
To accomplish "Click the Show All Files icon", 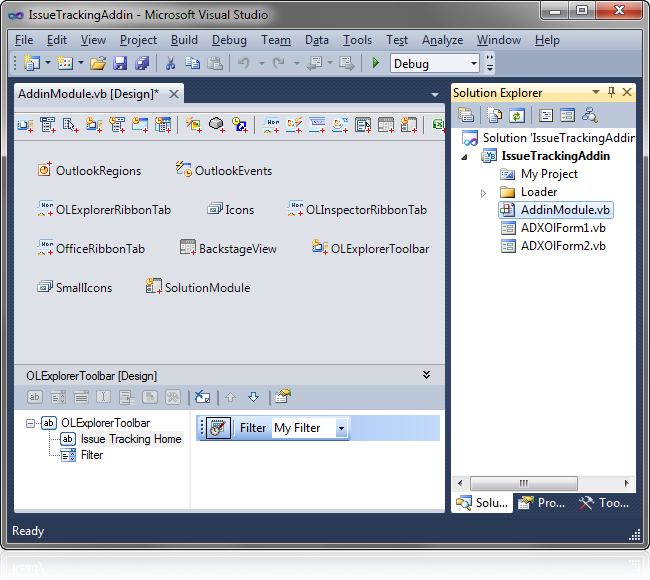I will [494, 115].
